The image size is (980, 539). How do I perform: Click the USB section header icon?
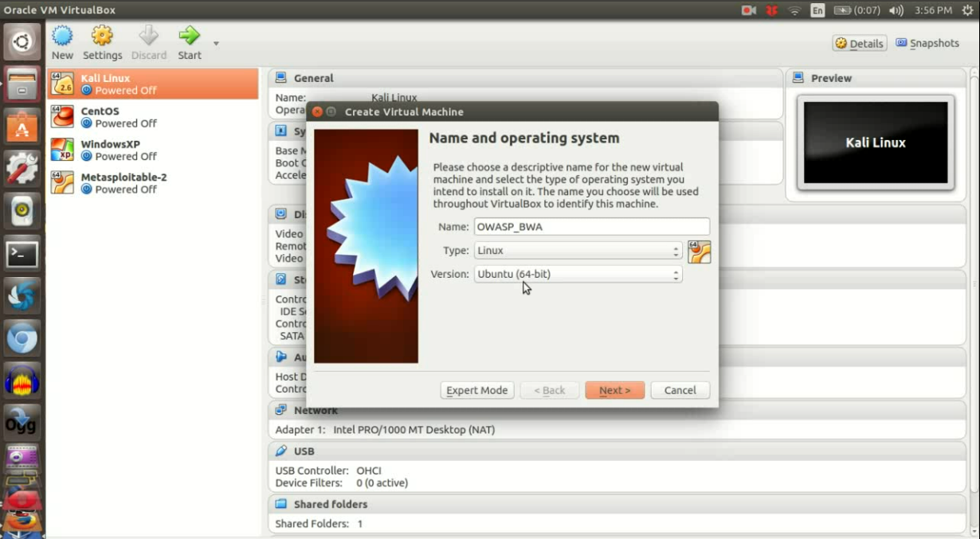281,451
